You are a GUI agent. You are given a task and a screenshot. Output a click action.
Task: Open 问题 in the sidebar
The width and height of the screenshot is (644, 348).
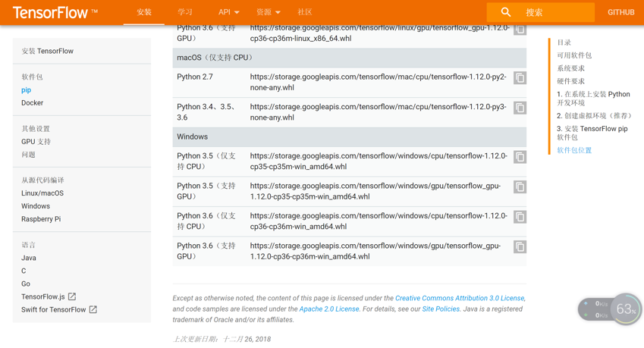(28, 155)
